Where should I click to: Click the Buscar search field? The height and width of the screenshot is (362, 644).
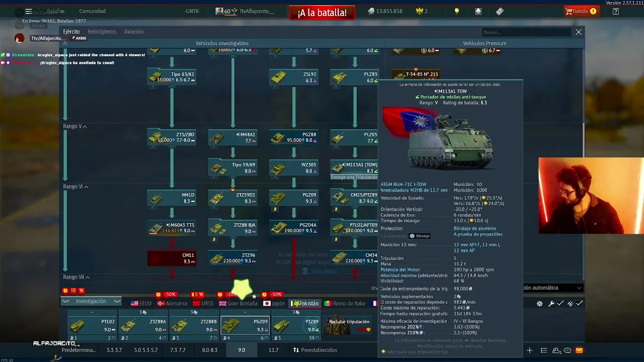(x=527, y=32)
